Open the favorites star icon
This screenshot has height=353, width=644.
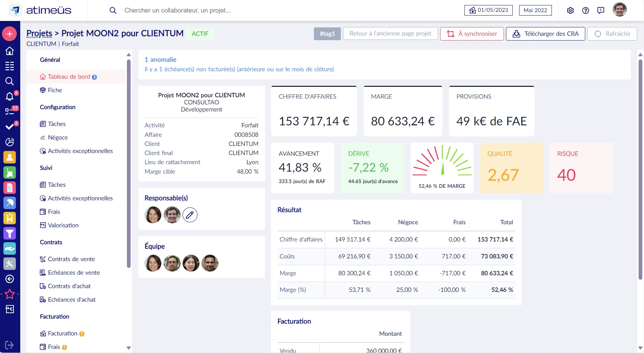coord(9,294)
